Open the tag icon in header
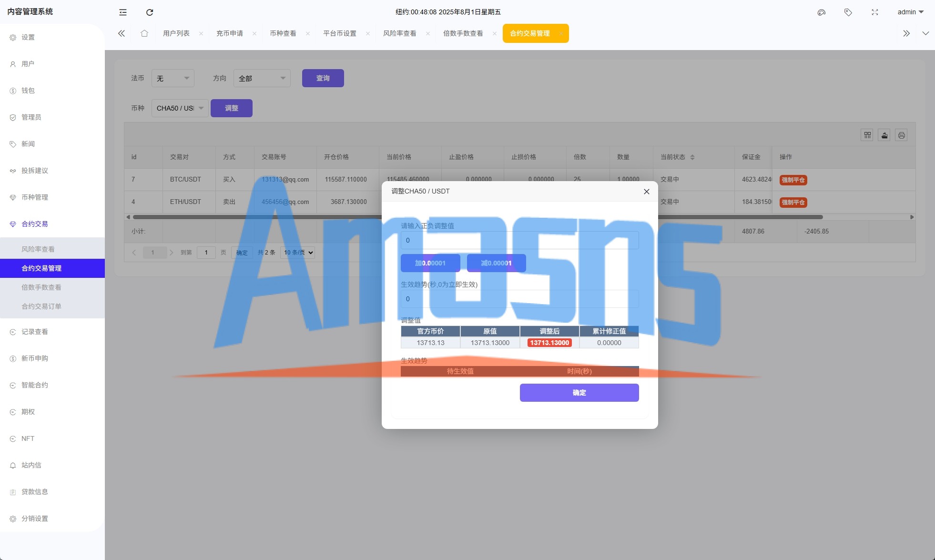 [x=848, y=12]
